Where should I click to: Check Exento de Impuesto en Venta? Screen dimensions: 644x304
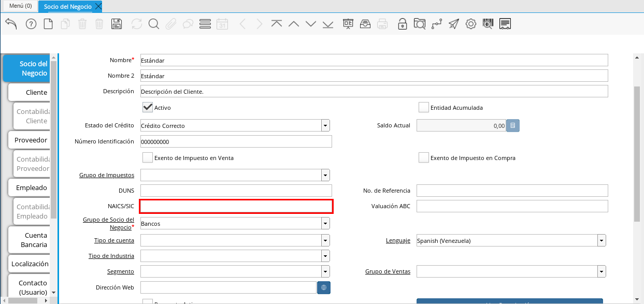(x=148, y=157)
